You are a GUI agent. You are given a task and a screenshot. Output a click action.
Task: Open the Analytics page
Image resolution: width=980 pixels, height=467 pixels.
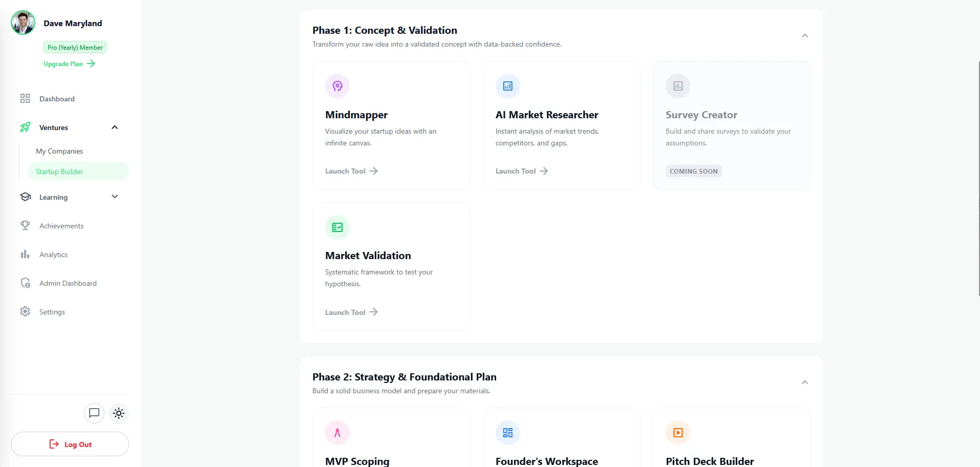70,254
